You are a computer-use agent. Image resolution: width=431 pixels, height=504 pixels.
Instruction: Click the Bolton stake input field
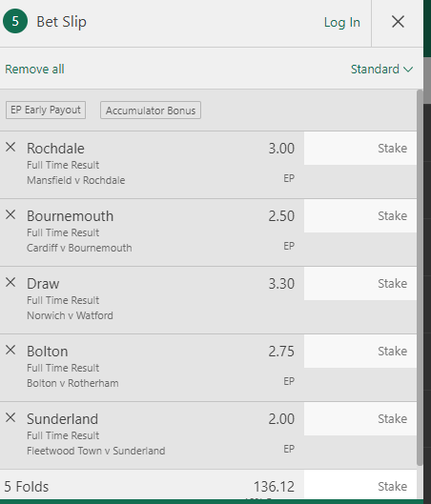pyautogui.click(x=360, y=351)
